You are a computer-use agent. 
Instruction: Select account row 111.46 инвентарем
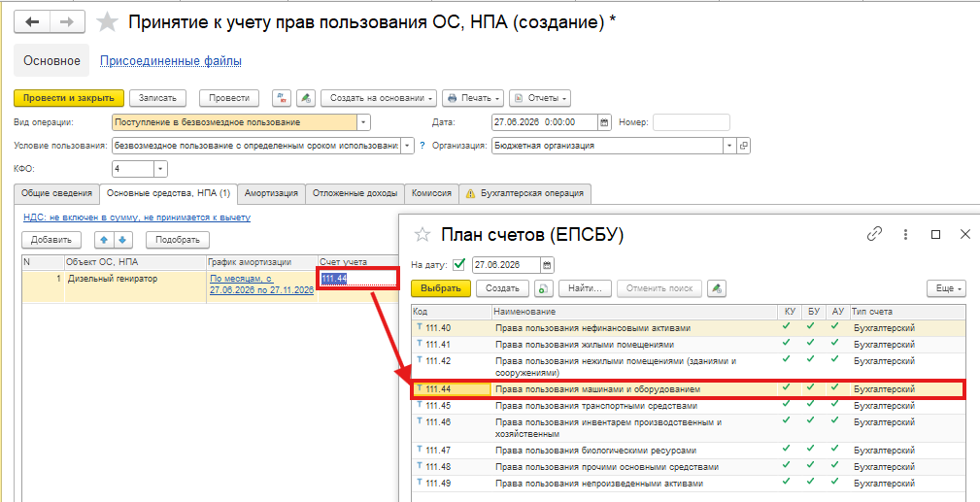[x=686, y=427]
